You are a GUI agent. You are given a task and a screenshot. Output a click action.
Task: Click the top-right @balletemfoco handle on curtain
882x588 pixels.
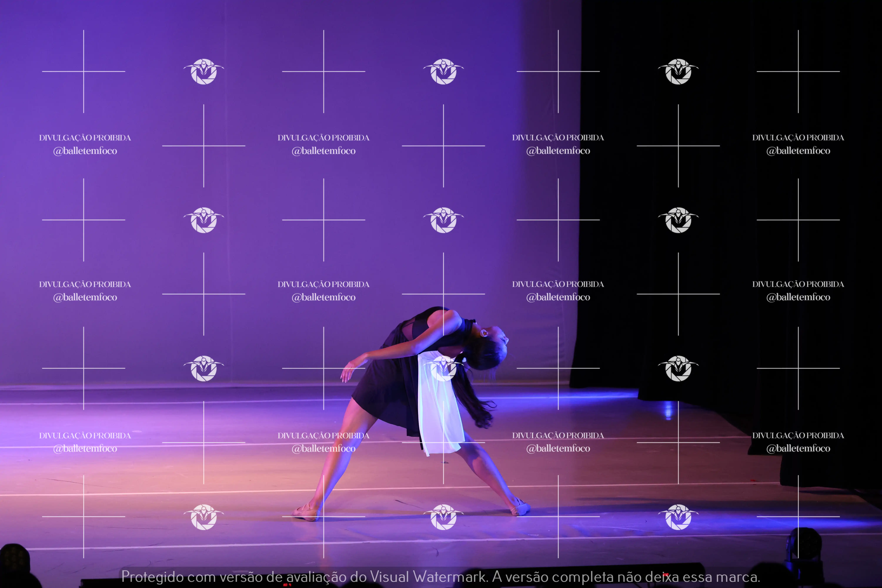click(798, 151)
